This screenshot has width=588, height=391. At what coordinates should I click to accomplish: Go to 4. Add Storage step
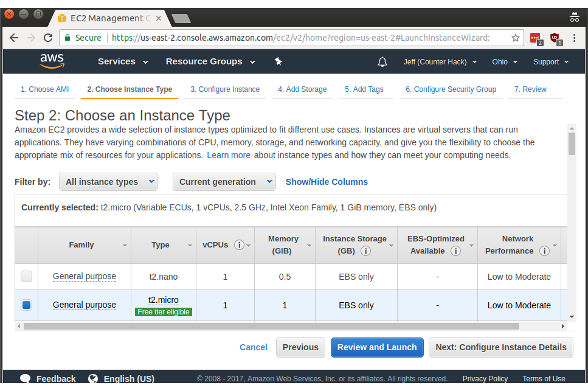click(302, 89)
